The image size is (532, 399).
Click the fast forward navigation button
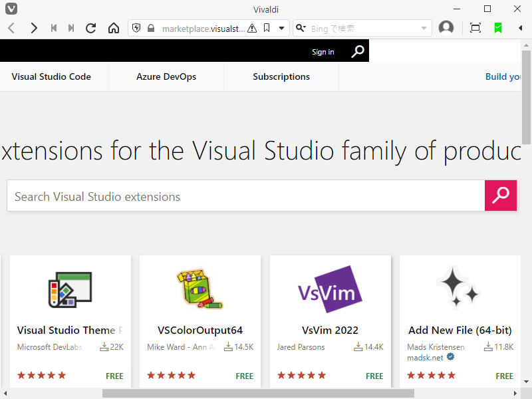click(x=71, y=28)
